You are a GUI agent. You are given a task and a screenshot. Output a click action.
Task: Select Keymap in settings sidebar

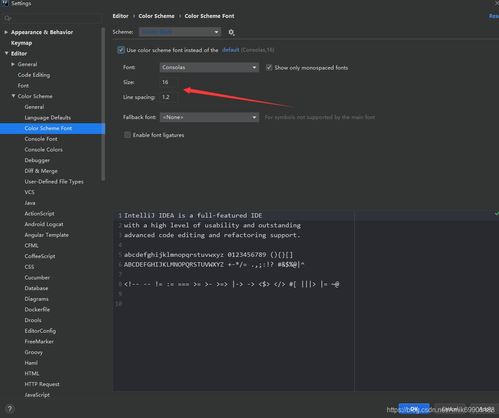(x=21, y=43)
